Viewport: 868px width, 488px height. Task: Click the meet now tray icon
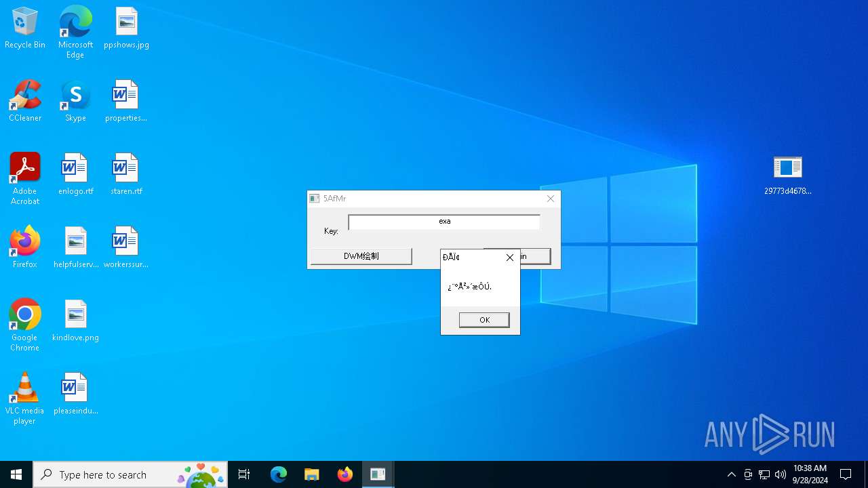[x=748, y=474]
